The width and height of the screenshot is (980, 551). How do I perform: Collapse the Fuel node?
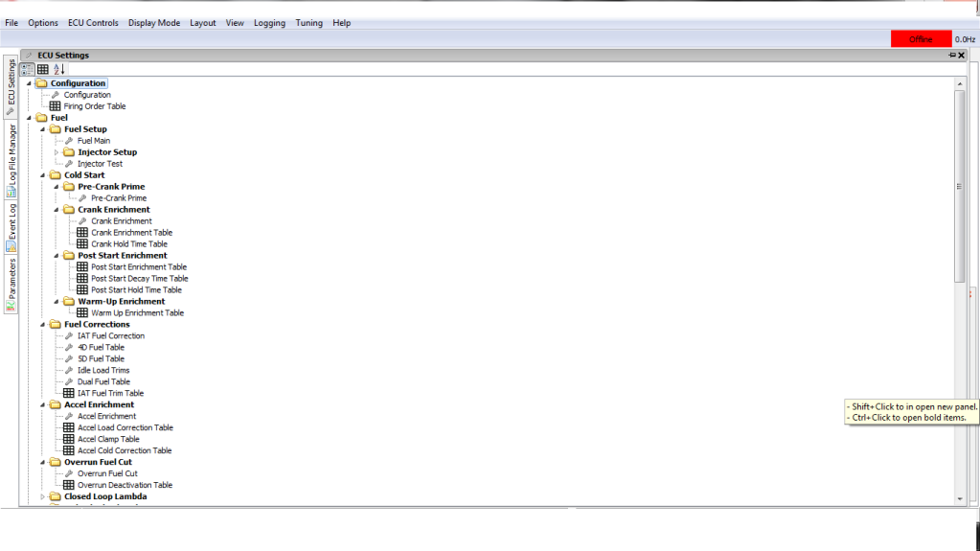(29, 118)
